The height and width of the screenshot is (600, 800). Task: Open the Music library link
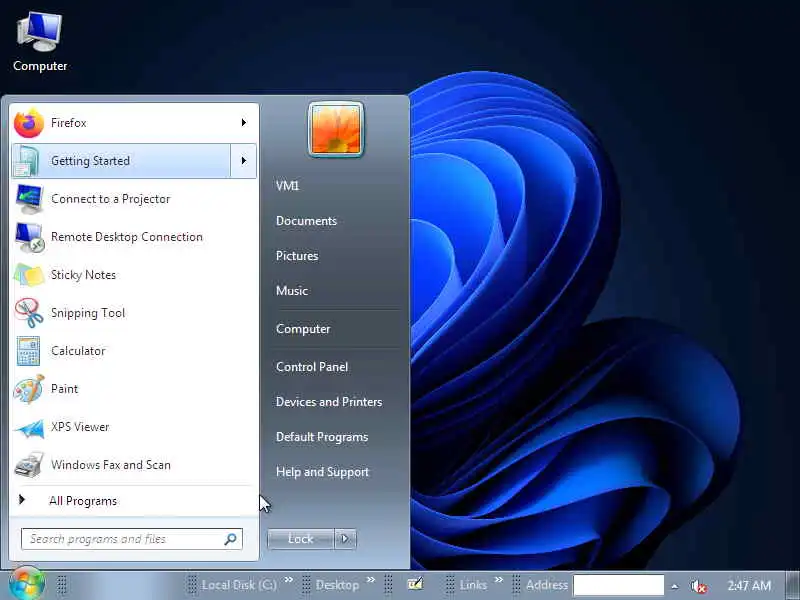(x=292, y=291)
